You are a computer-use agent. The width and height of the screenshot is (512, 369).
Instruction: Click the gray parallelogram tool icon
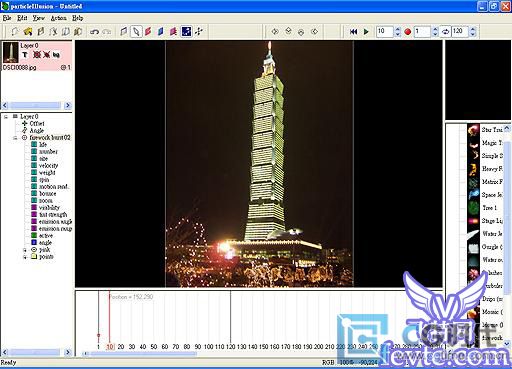[x=124, y=31]
